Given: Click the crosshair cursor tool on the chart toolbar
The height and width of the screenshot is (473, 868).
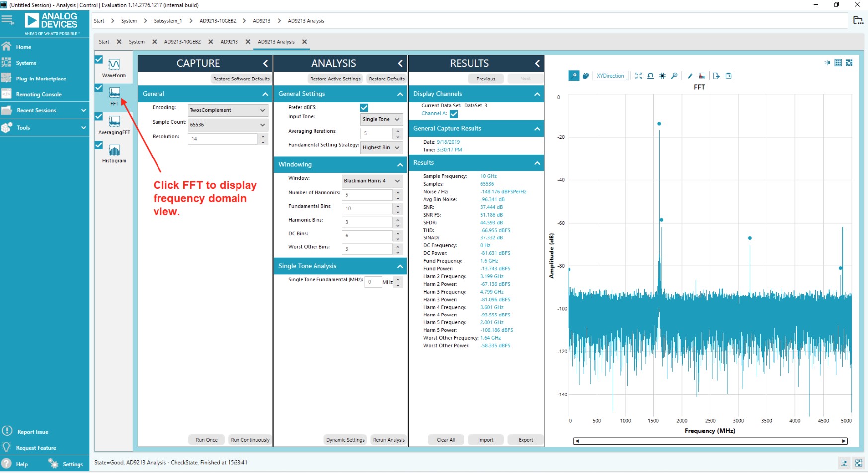Looking at the screenshot, I should (662, 76).
